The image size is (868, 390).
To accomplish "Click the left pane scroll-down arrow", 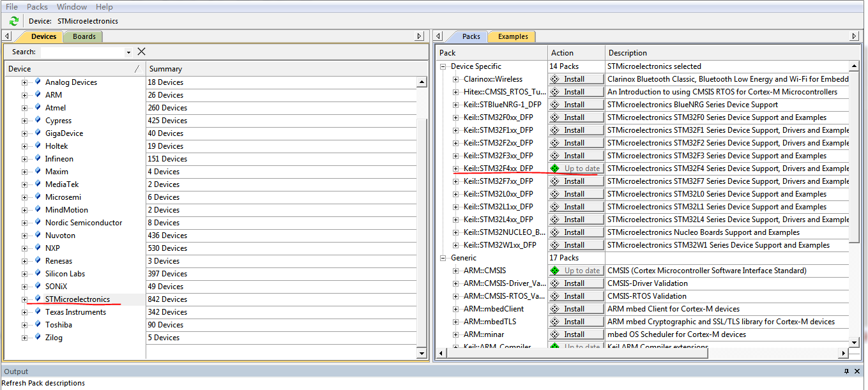I will click(422, 353).
